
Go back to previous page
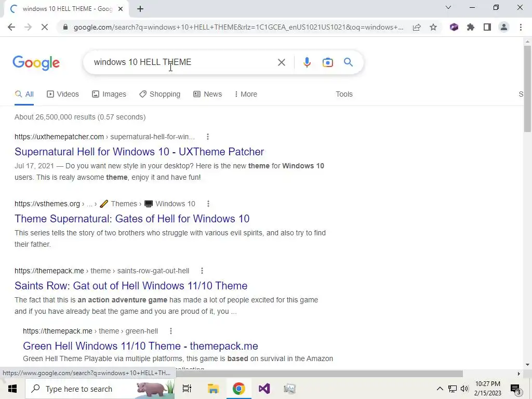[x=11, y=27]
